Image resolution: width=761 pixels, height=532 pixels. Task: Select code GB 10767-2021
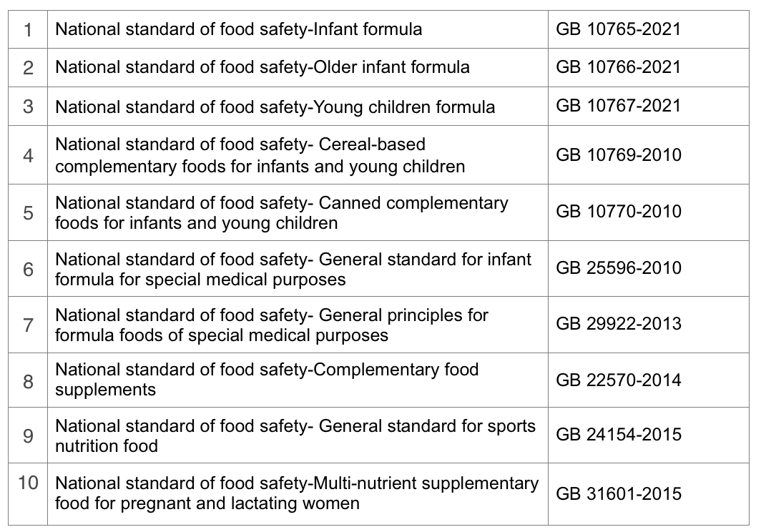pyautogui.click(x=618, y=106)
